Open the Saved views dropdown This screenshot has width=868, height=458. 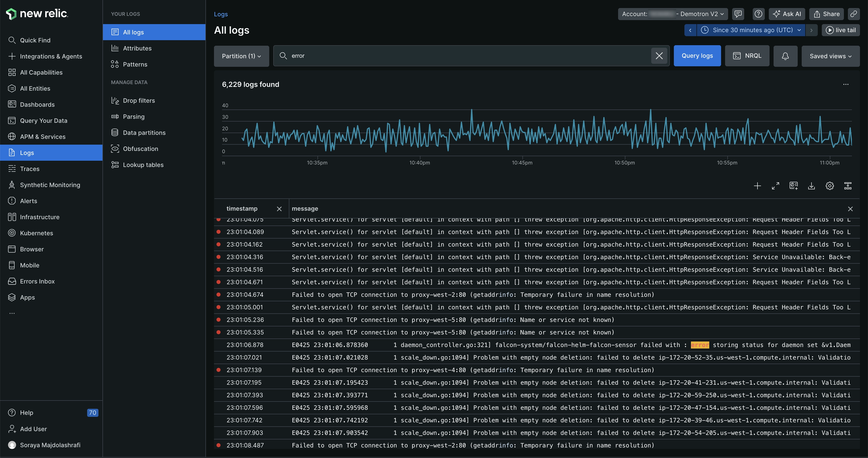tap(830, 56)
